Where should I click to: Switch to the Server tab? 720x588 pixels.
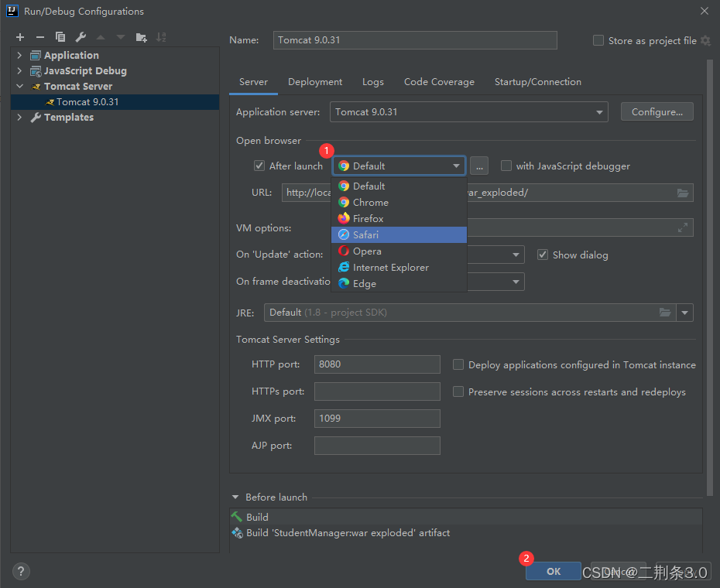[253, 82]
